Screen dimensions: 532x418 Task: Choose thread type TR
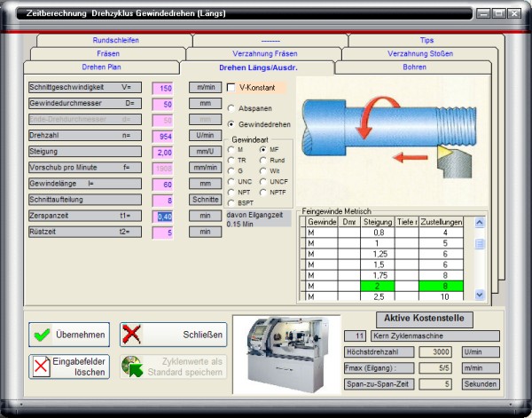coord(231,160)
